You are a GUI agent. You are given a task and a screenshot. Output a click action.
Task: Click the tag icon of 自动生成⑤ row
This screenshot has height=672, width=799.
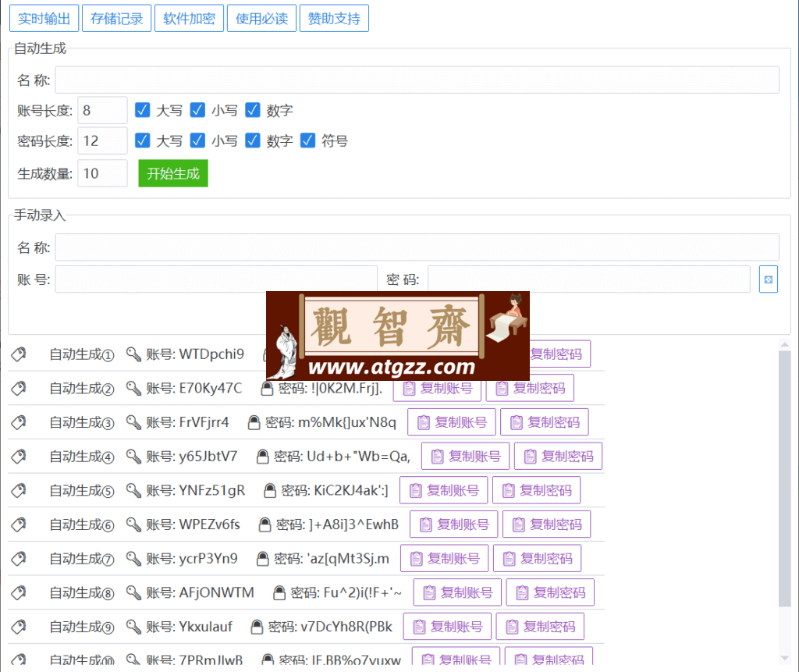[x=19, y=490]
